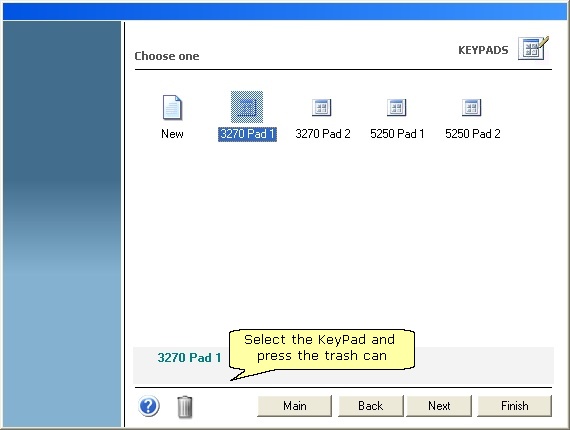The width and height of the screenshot is (570, 430).
Task: Click the "New" label
Action: click(x=172, y=134)
